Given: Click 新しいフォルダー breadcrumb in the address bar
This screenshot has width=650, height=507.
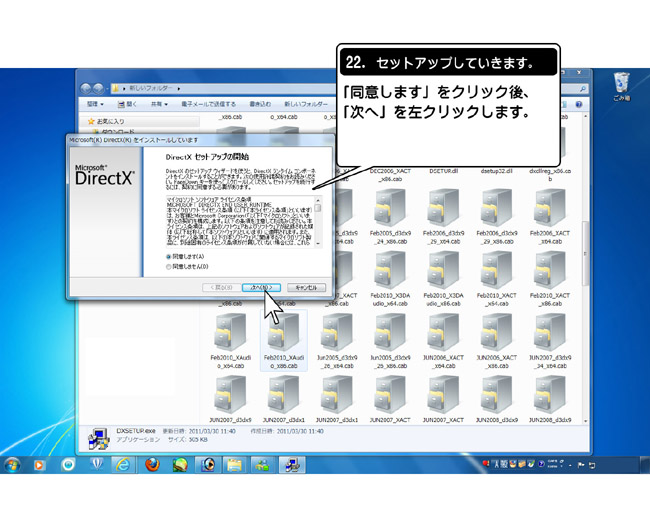Looking at the screenshot, I should pos(150,88).
